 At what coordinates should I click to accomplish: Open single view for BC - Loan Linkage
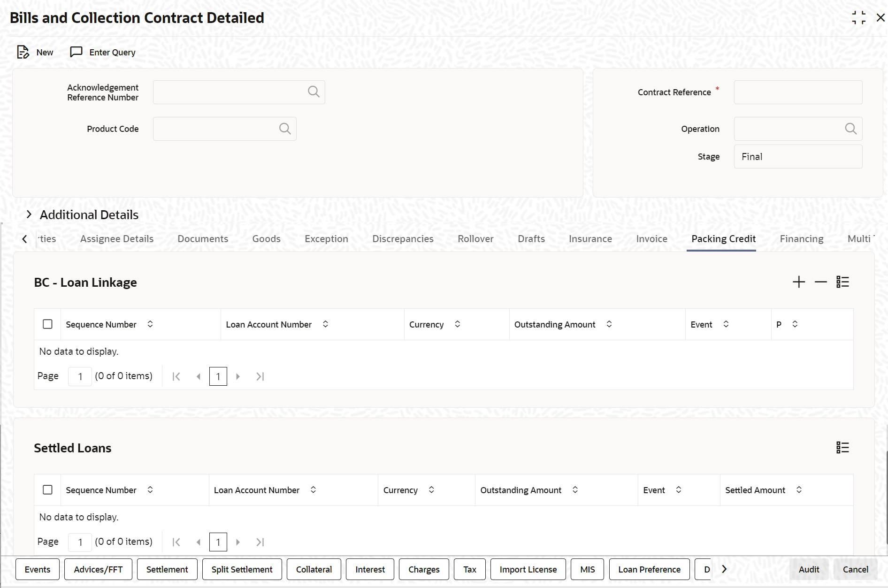842,282
